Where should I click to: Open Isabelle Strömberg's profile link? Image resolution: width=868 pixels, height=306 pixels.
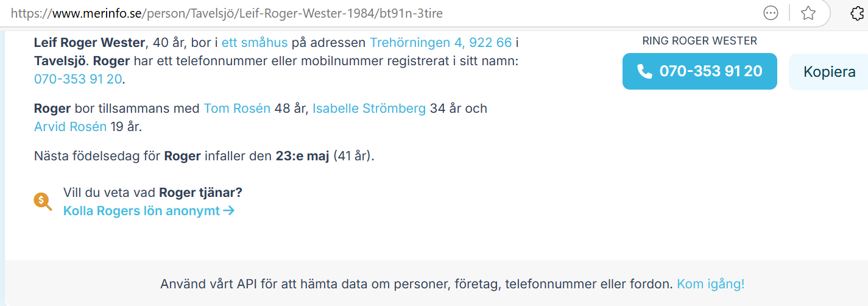pyautogui.click(x=369, y=109)
